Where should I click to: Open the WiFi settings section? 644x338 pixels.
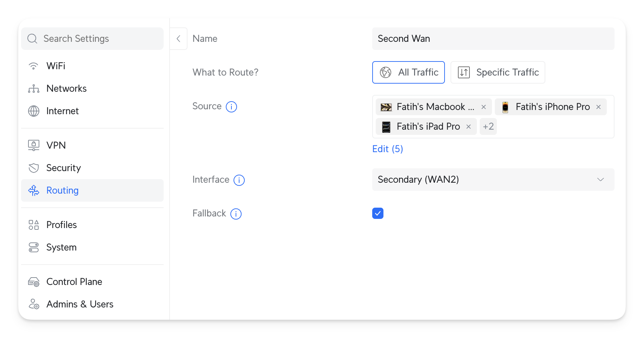56,66
